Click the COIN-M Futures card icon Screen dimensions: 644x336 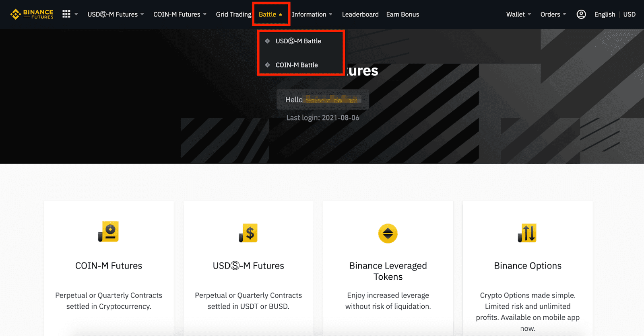[x=109, y=232]
